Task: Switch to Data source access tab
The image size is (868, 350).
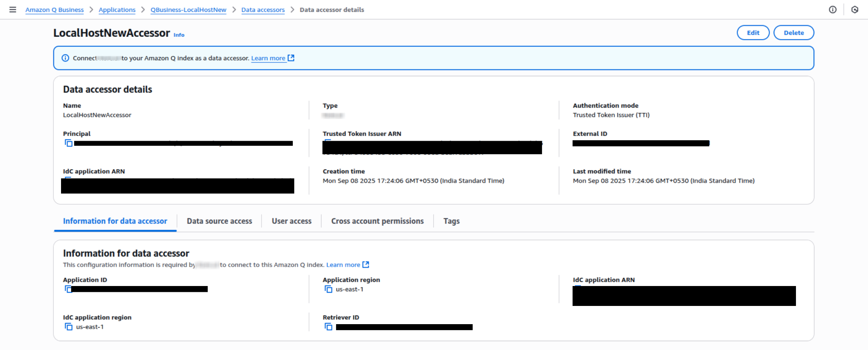Action: coord(219,221)
